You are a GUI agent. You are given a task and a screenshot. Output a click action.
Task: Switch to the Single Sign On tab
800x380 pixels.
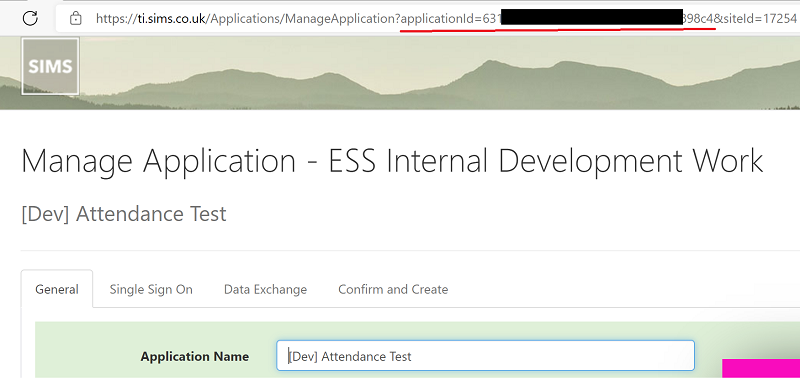[x=151, y=289]
